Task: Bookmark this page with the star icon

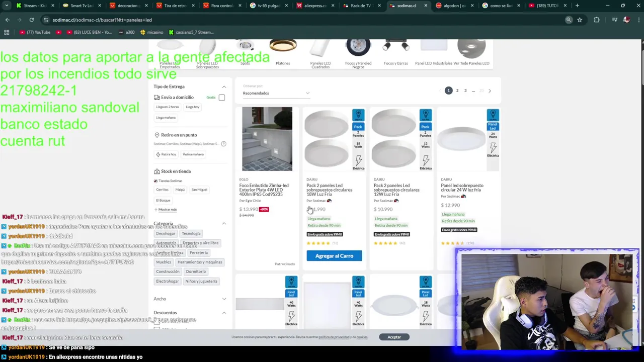Action: [580, 20]
